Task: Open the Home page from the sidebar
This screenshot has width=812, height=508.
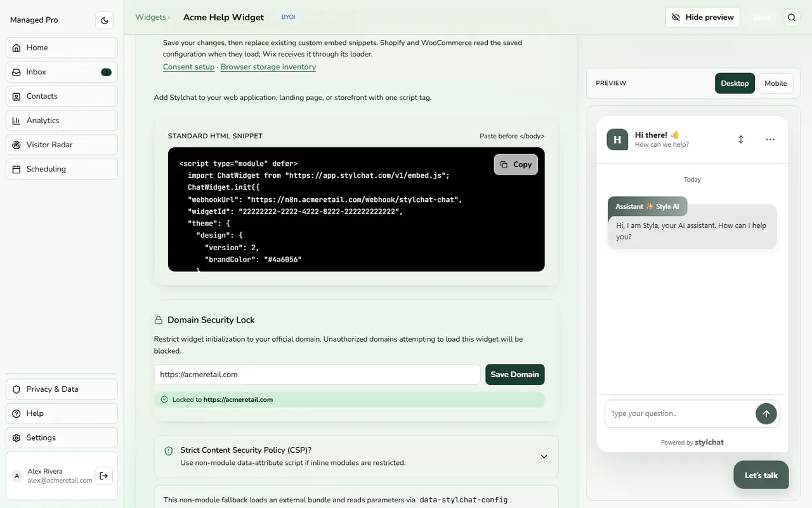Action: coord(62,48)
